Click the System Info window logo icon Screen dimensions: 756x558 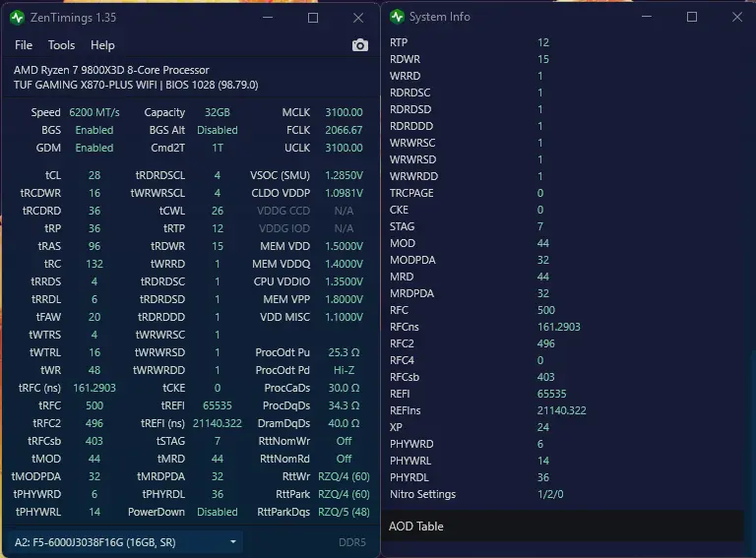(397, 17)
